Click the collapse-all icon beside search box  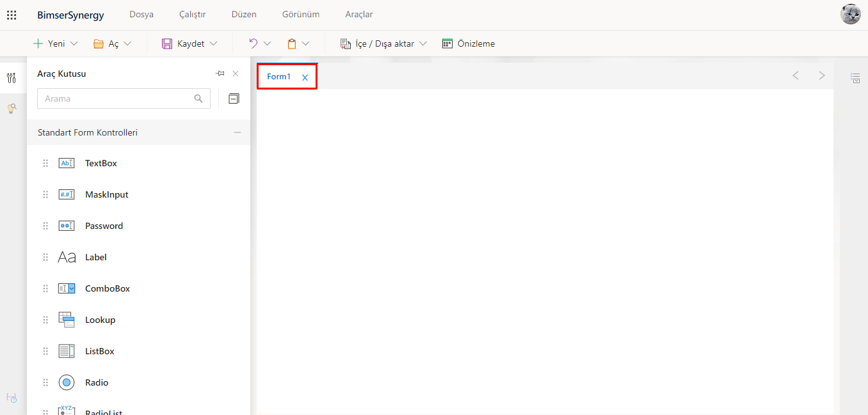point(234,98)
